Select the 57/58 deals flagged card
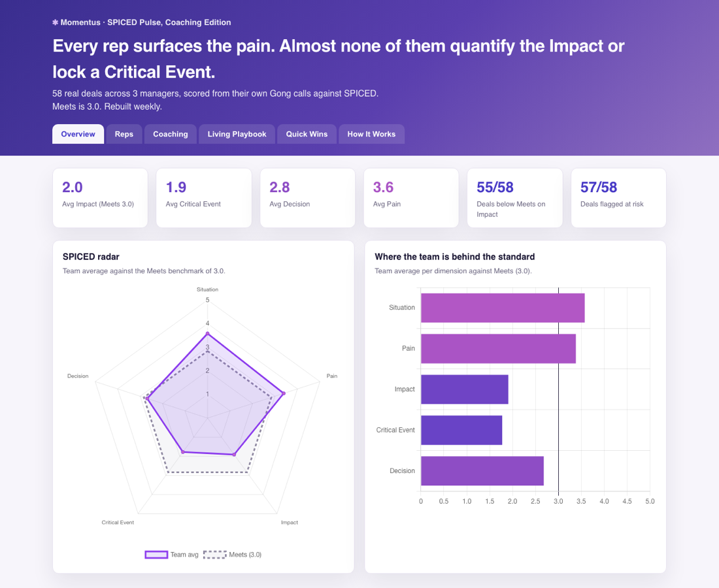The height and width of the screenshot is (588, 719). click(618, 197)
